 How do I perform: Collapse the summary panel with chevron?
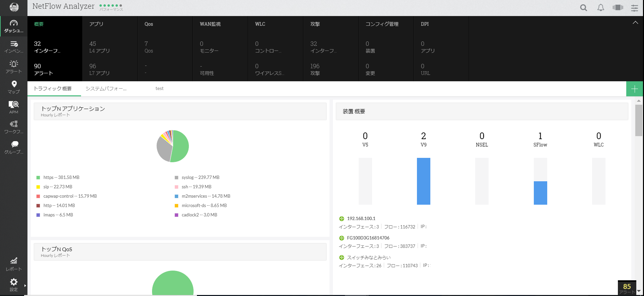point(635,23)
